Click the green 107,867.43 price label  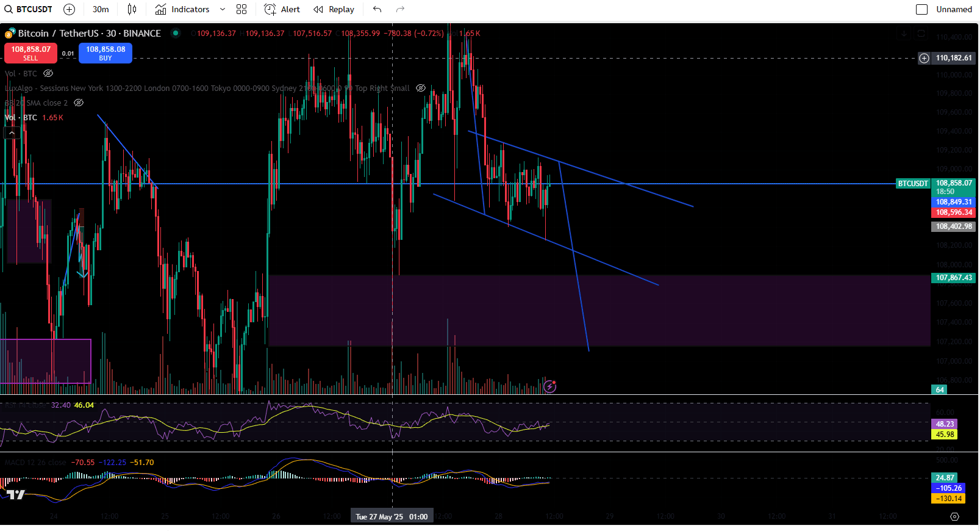(954, 278)
